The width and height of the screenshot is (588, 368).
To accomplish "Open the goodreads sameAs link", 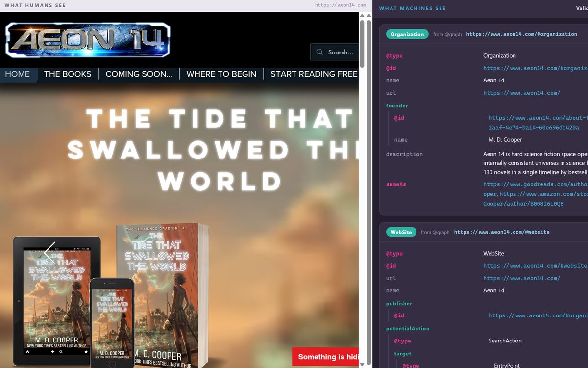I will [x=536, y=189].
